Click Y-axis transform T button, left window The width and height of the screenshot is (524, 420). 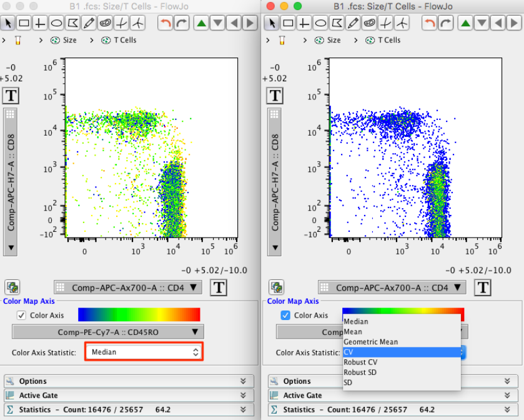11,96
